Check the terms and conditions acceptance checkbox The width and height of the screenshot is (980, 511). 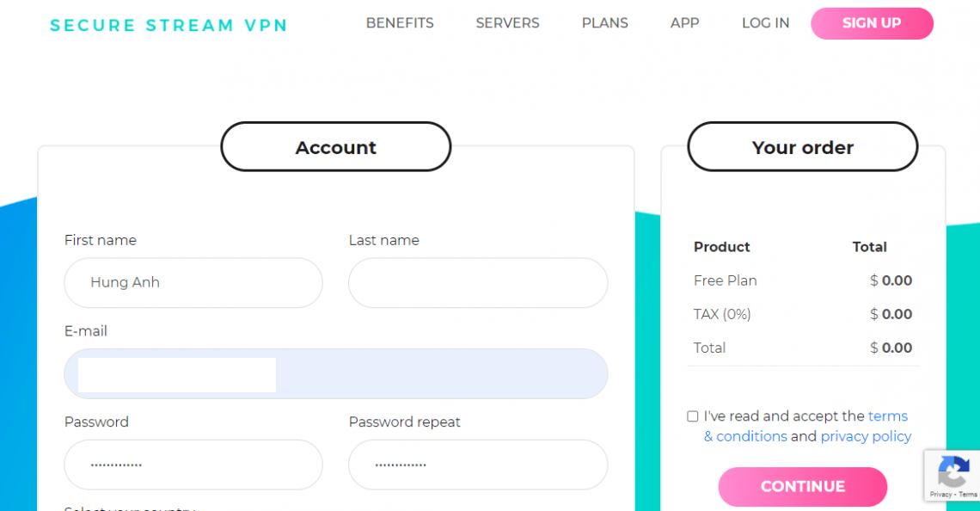click(692, 416)
